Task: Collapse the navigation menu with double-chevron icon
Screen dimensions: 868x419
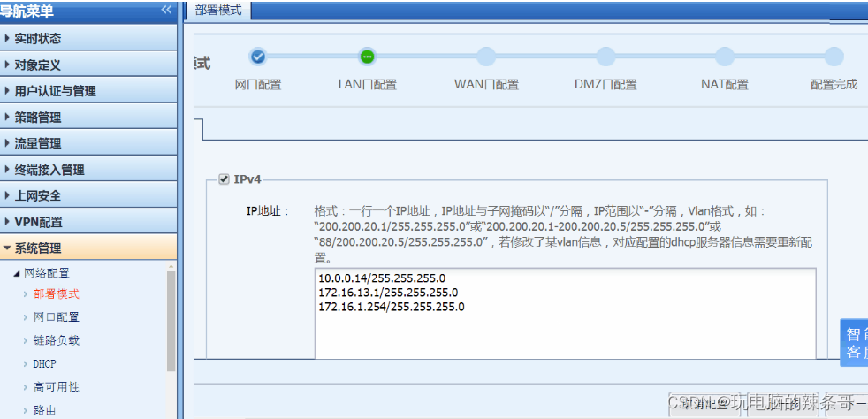Action: (x=166, y=10)
